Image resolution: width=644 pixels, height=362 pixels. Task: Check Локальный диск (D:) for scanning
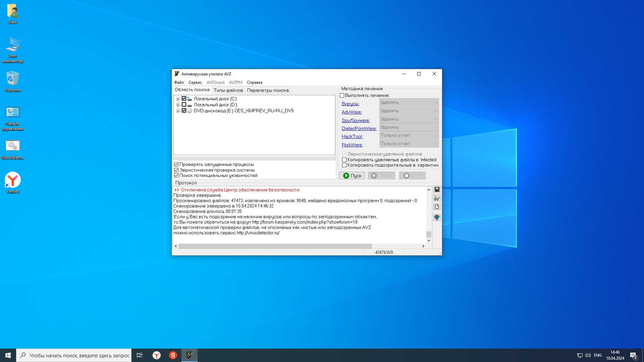tap(184, 105)
